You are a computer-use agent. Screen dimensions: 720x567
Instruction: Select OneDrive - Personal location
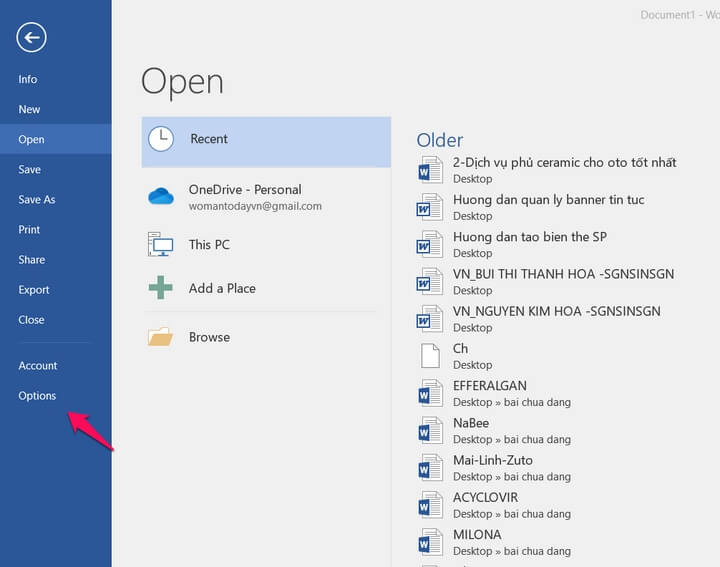(x=245, y=190)
